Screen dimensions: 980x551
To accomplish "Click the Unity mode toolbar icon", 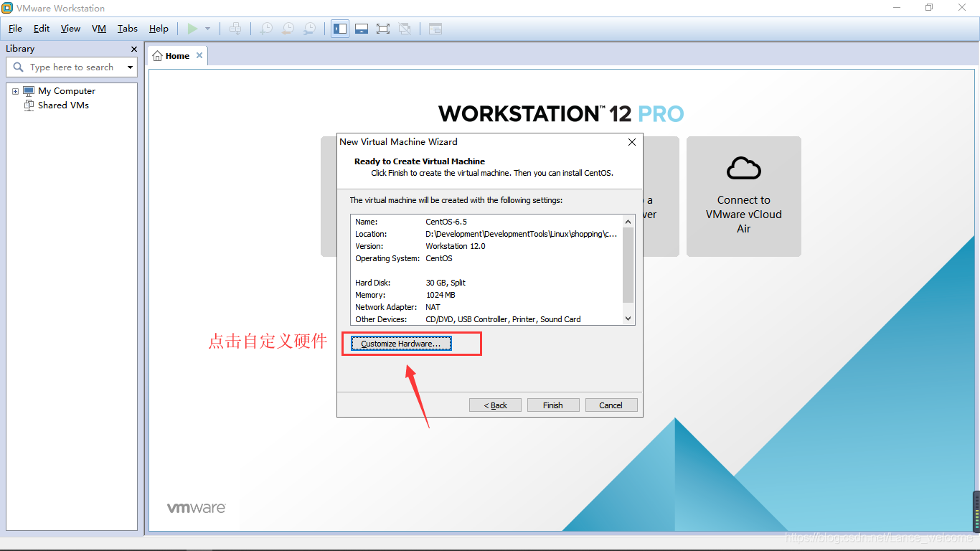I will click(x=405, y=29).
